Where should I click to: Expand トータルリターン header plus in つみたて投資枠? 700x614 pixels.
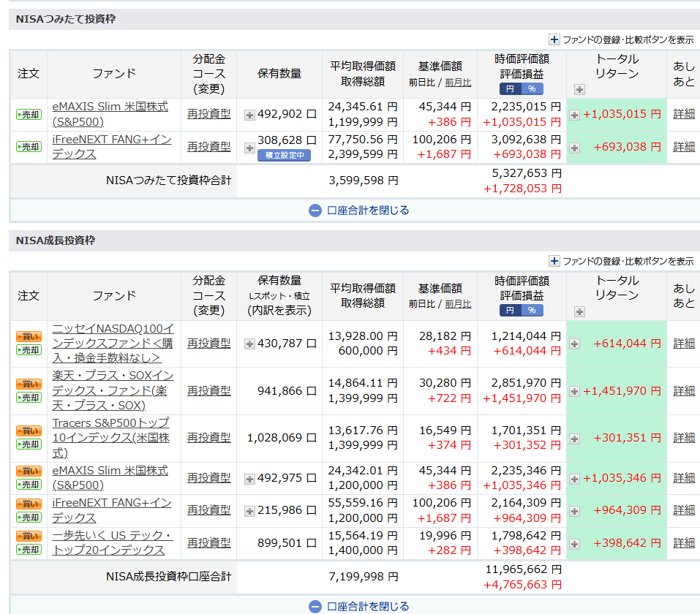(x=579, y=90)
